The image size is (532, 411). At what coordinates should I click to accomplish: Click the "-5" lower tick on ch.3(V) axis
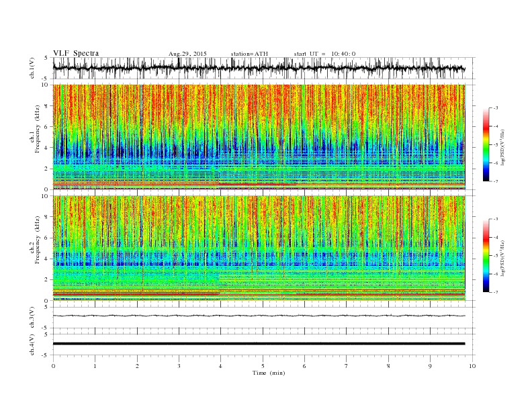coord(46,328)
